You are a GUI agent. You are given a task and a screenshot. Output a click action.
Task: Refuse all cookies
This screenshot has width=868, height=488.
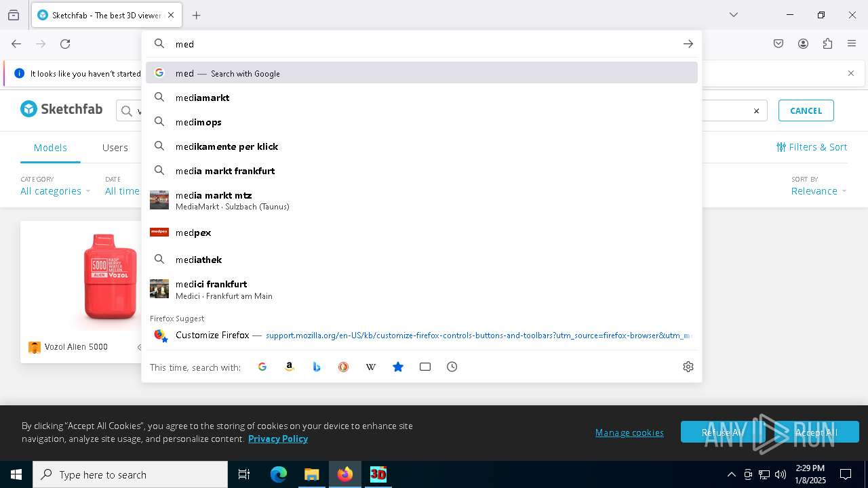click(723, 432)
